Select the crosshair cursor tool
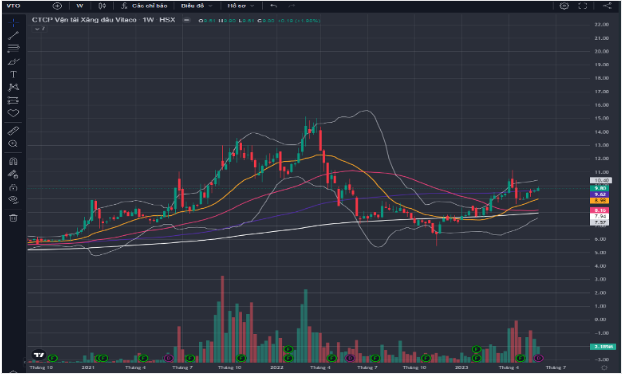Viewport: 623px width, 374px height. pyautogui.click(x=14, y=23)
